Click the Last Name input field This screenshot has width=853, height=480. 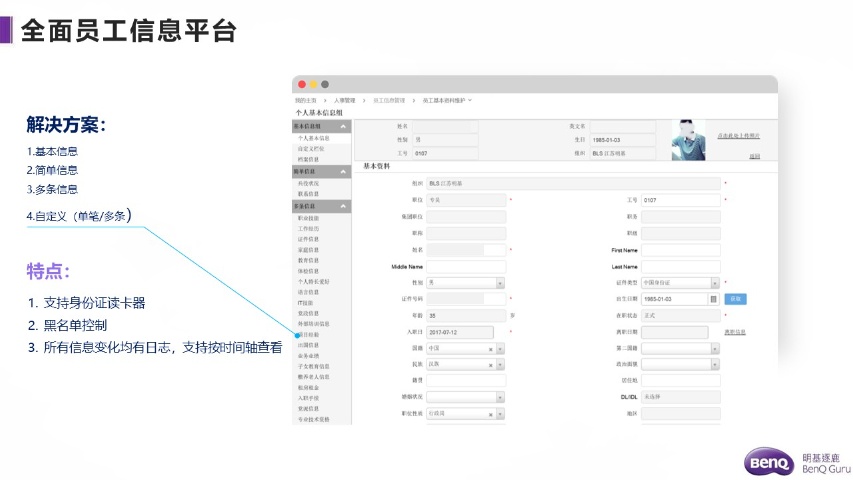point(681,267)
